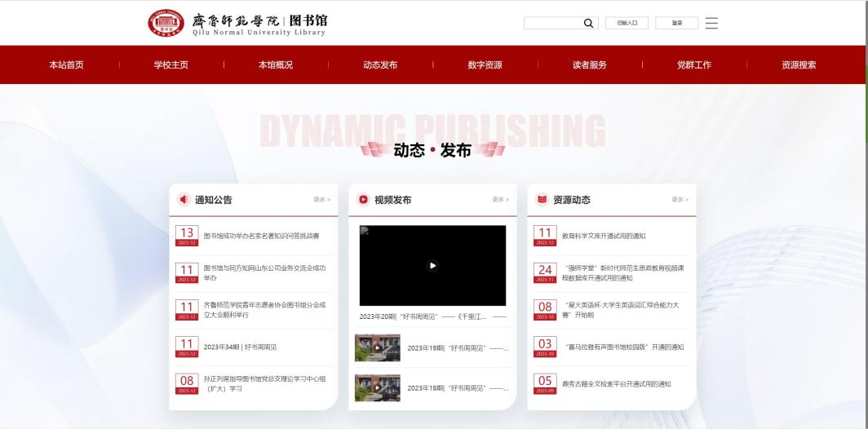Viewport: 868px width, 429px height.
Task: Open the 2023年18期 video thumbnail
Action: point(377,387)
